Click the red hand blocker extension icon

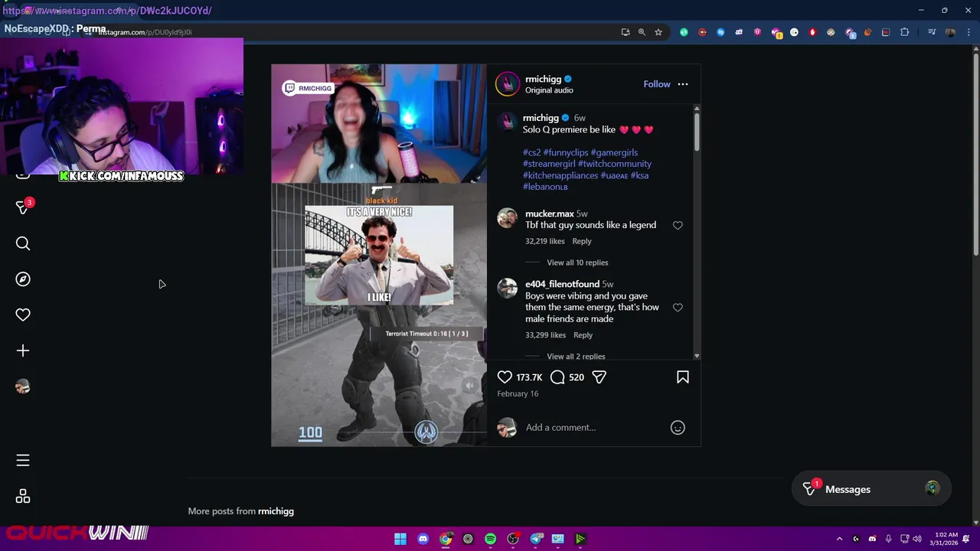[x=812, y=32]
